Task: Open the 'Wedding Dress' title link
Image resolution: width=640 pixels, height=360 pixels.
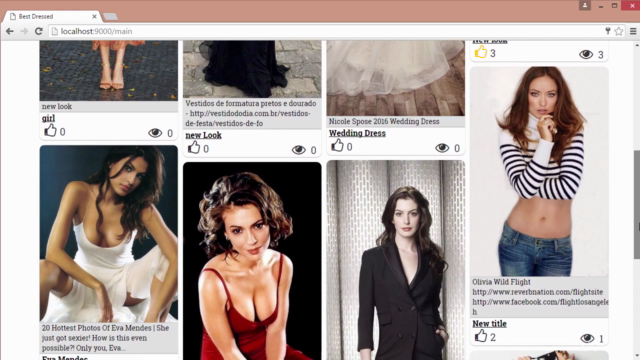Action: (x=357, y=133)
